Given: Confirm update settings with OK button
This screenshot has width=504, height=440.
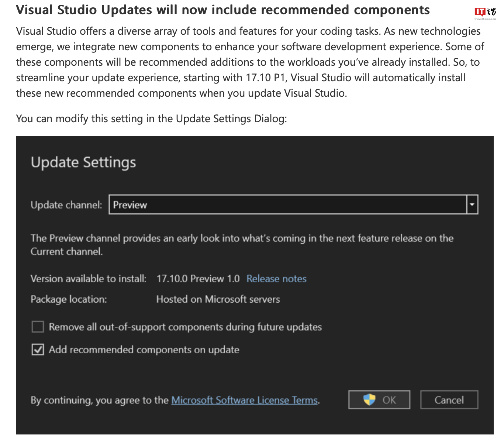Looking at the screenshot, I should click(379, 400).
